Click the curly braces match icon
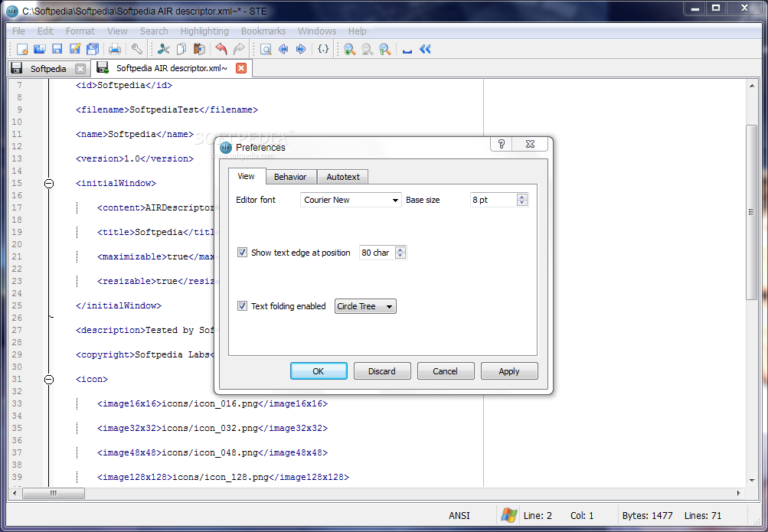The height and width of the screenshot is (532, 768). [x=323, y=50]
